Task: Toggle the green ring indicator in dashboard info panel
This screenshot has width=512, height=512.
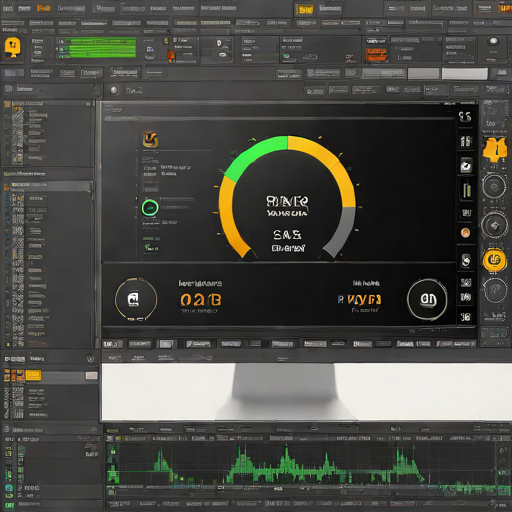Action: [150, 208]
